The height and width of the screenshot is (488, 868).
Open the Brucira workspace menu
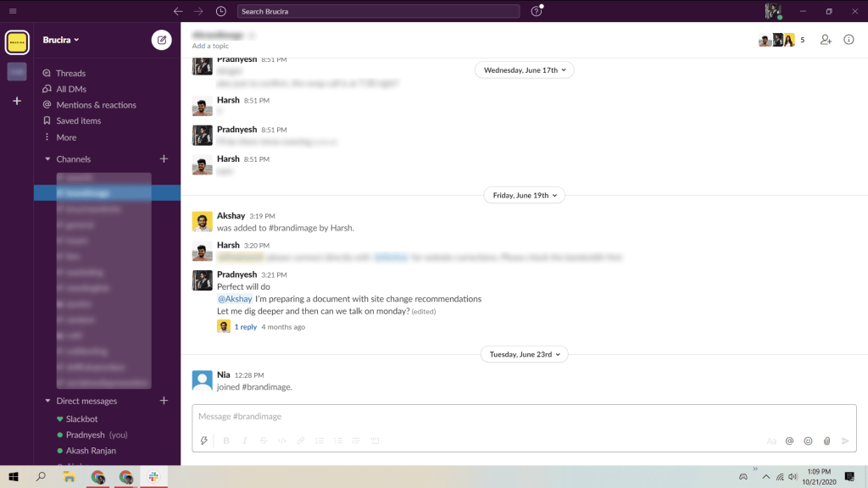click(x=61, y=40)
